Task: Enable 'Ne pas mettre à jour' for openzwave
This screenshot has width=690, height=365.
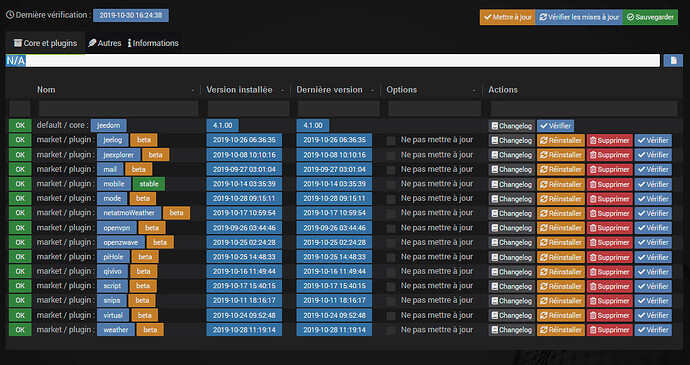Action: [x=391, y=243]
